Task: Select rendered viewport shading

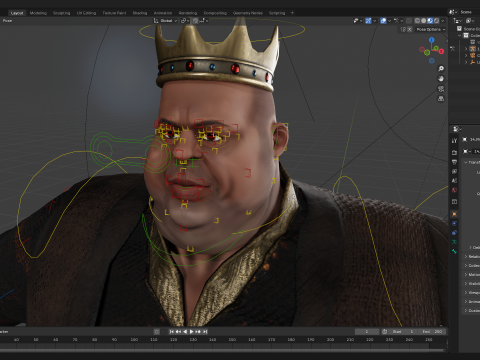Action: 436,21
